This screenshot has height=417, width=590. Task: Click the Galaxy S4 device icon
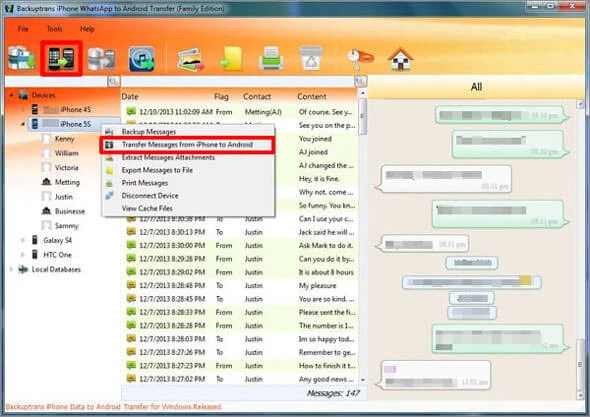click(x=35, y=240)
